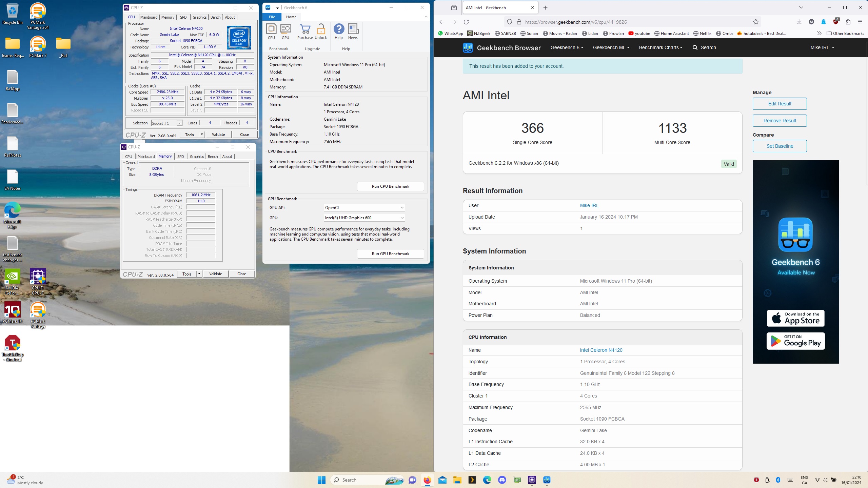
Task: Open Firefox application hamburger menu
Action: [860, 22]
